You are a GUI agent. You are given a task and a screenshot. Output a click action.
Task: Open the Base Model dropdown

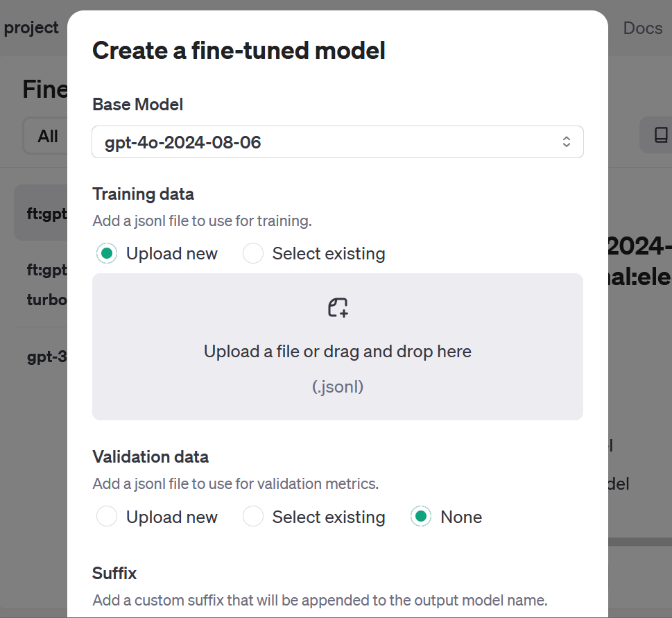338,141
